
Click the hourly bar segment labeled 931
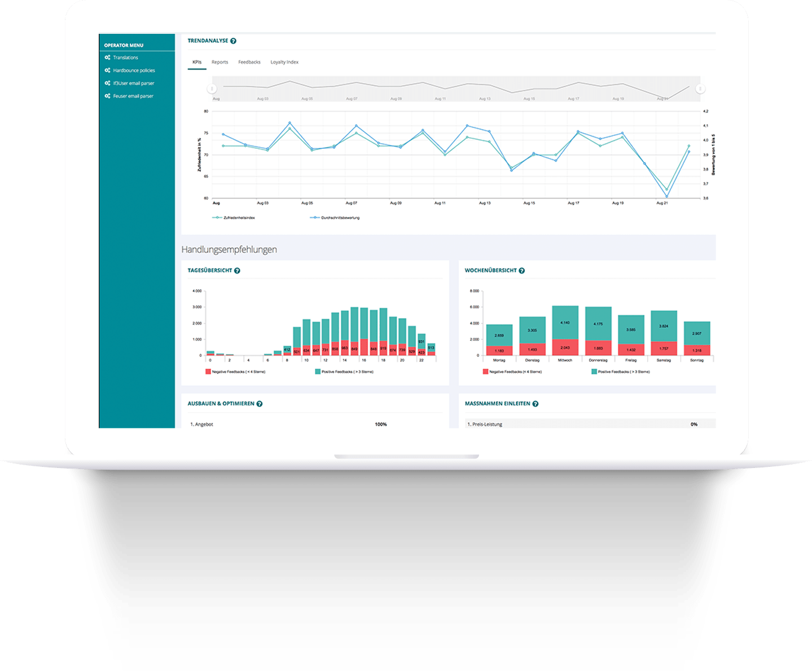pyautogui.click(x=422, y=341)
